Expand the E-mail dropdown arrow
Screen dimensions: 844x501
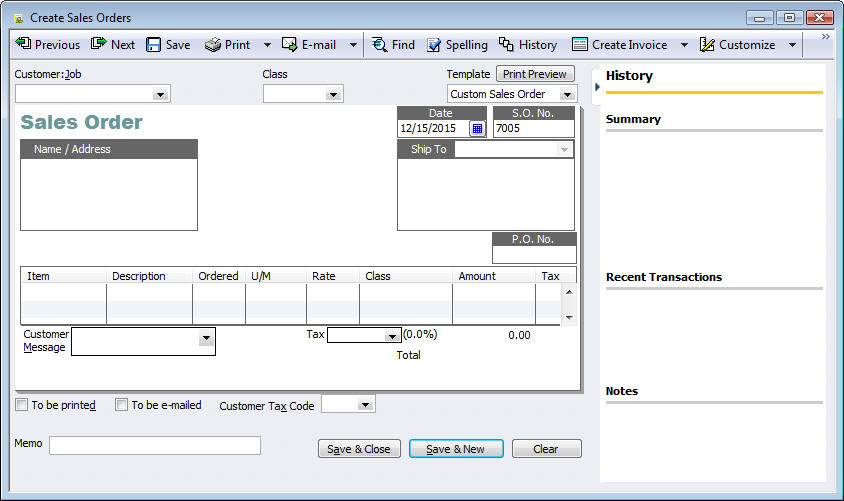click(x=353, y=45)
